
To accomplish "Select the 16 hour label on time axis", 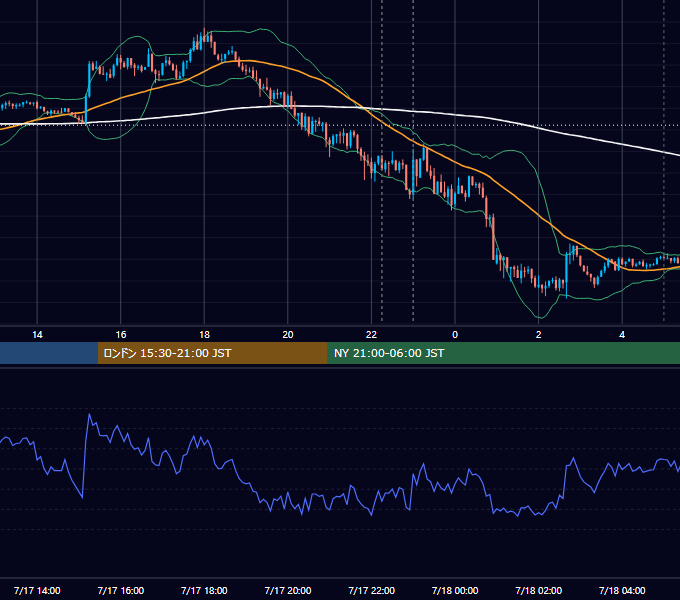I will coord(121,335).
